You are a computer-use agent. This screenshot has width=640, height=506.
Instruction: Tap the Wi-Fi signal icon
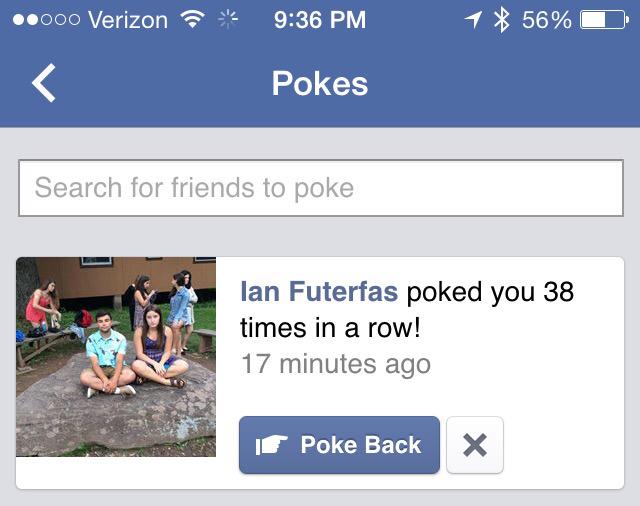point(193,19)
